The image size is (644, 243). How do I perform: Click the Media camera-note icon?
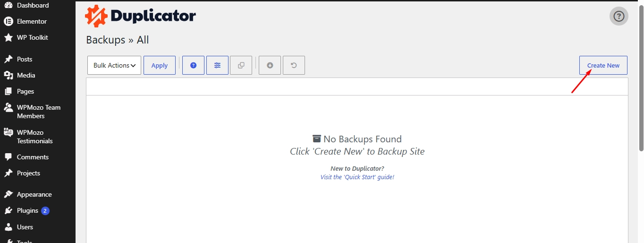pyautogui.click(x=8, y=75)
